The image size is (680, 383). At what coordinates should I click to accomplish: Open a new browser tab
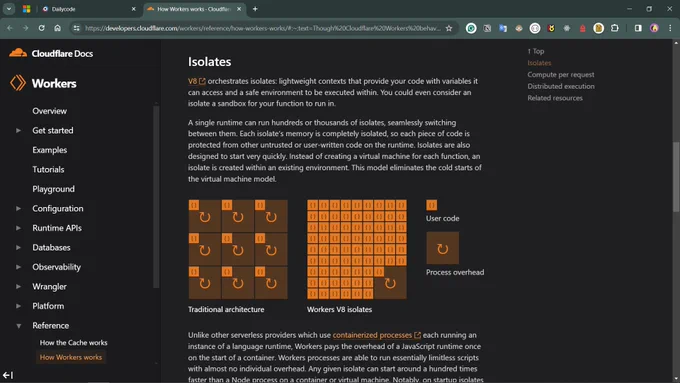coord(255,9)
